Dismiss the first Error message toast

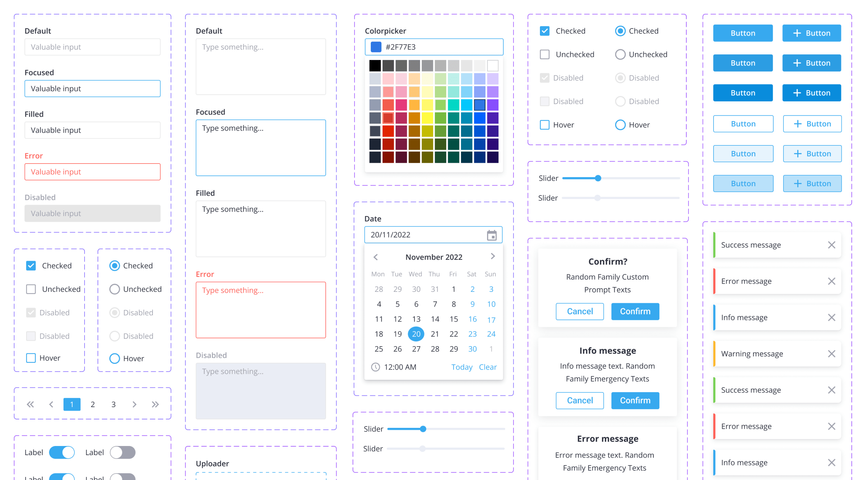(831, 281)
